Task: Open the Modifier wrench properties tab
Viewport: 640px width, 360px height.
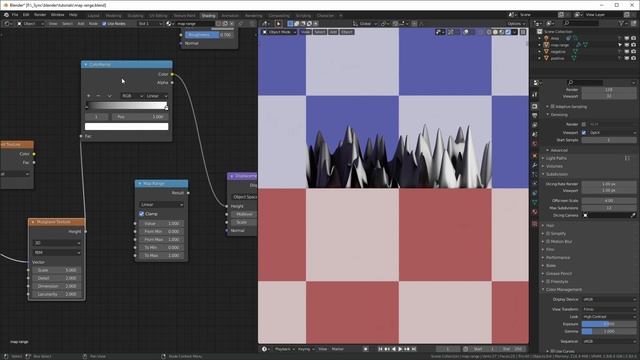Action: (535, 165)
